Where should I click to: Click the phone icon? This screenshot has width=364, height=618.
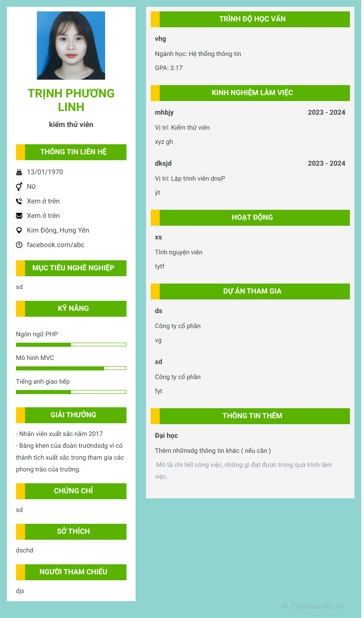pyautogui.click(x=19, y=201)
